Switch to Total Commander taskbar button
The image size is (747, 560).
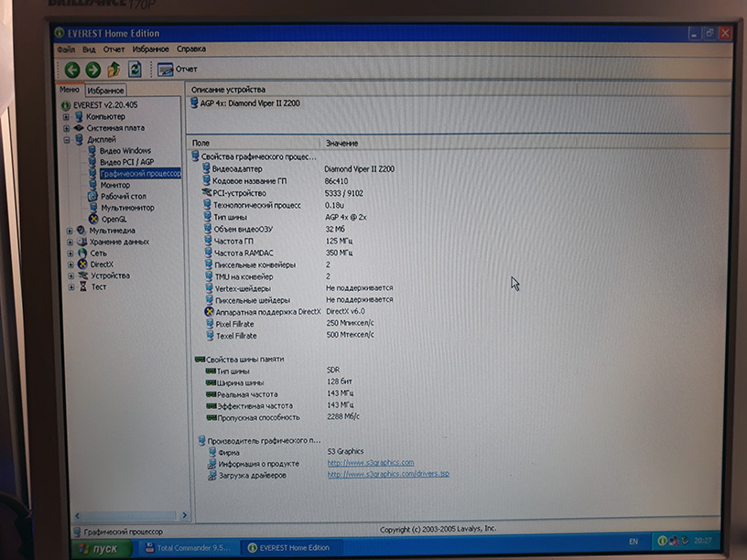[189, 547]
